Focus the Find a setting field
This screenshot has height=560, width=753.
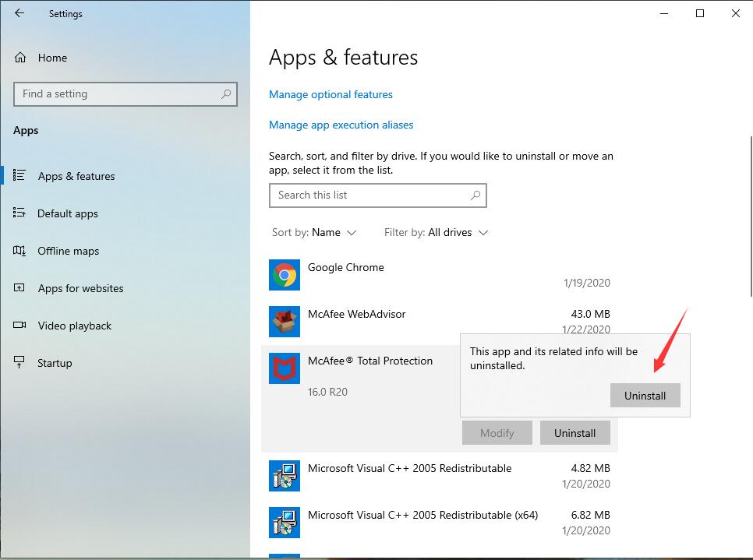(x=125, y=94)
